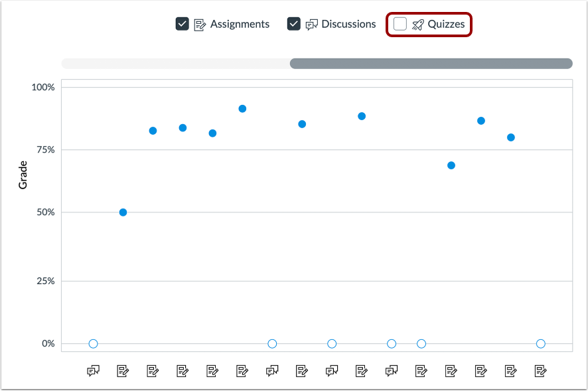Click the rocket Quizzes icon

click(x=417, y=24)
